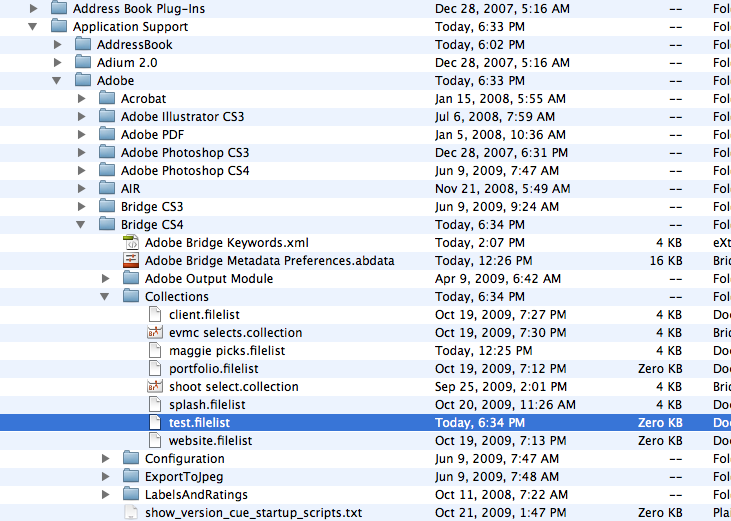The image size is (731, 521).
Task: Click the Address Book Plug-Ins folder icon
Action: [x=59, y=8]
